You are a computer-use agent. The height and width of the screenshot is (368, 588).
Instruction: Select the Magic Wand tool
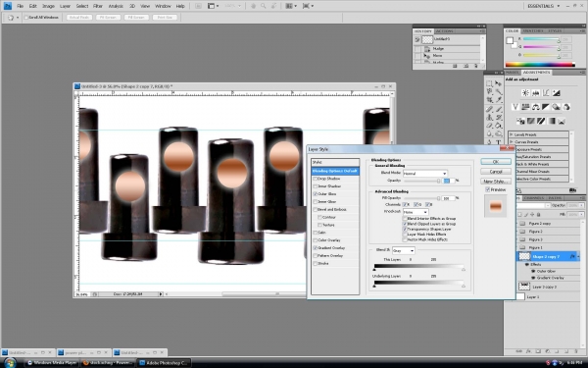point(499,91)
